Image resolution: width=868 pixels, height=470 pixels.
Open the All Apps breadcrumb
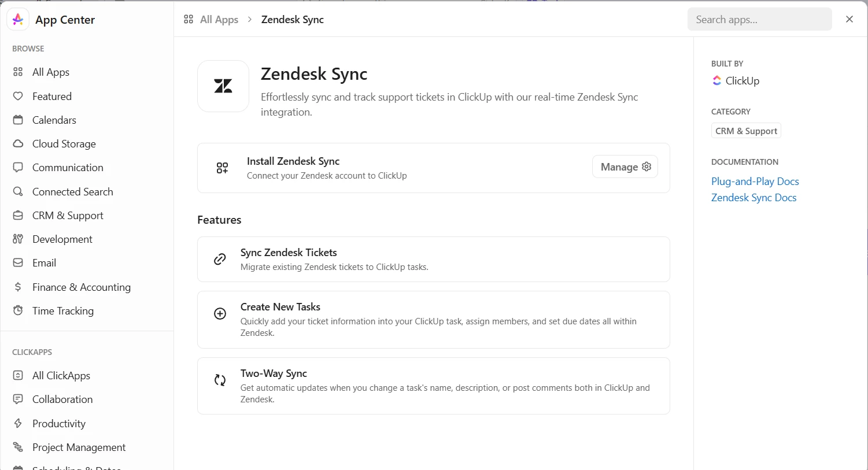[x=219, y=20]
